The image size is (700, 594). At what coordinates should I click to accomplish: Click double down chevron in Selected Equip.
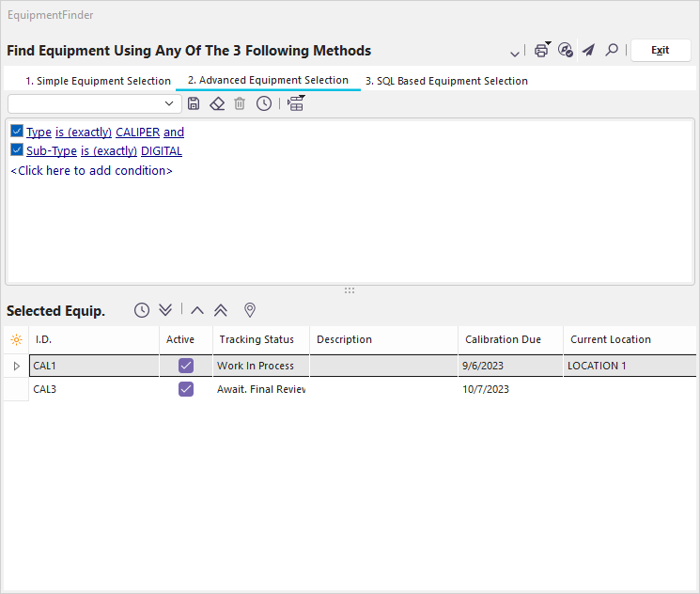pyautogui.click(x=165, y=310)
